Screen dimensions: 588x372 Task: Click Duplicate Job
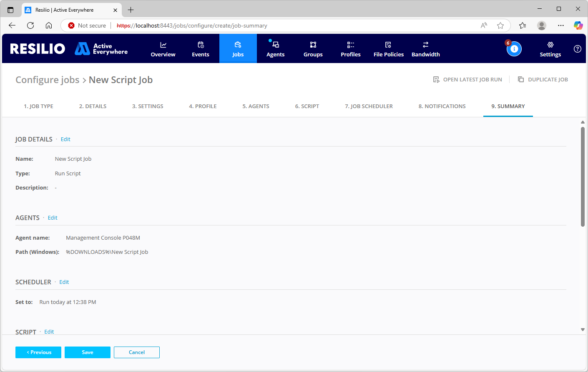(x=543, y=80)
